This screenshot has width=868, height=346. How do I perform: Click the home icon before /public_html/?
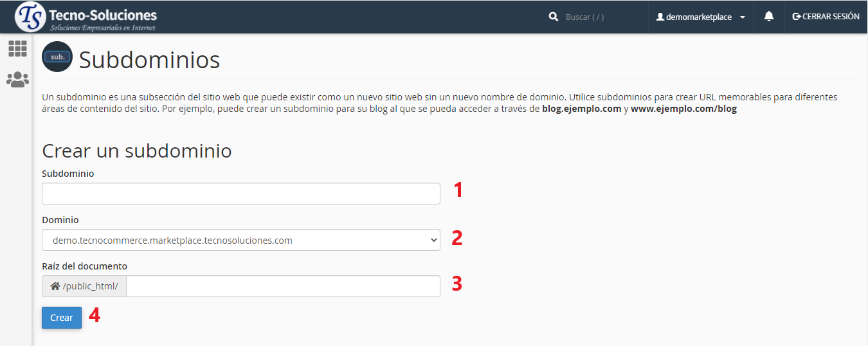[55, 286]
